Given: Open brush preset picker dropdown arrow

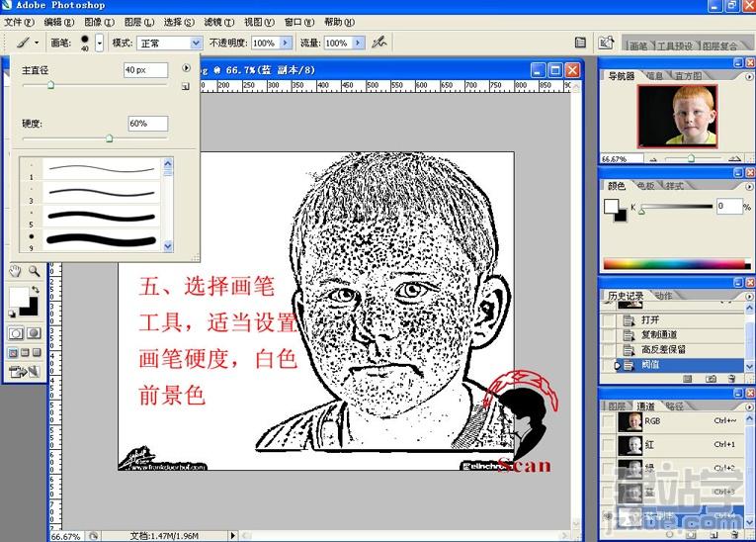Looking at the screenshot, I should [x=100, y=43].
